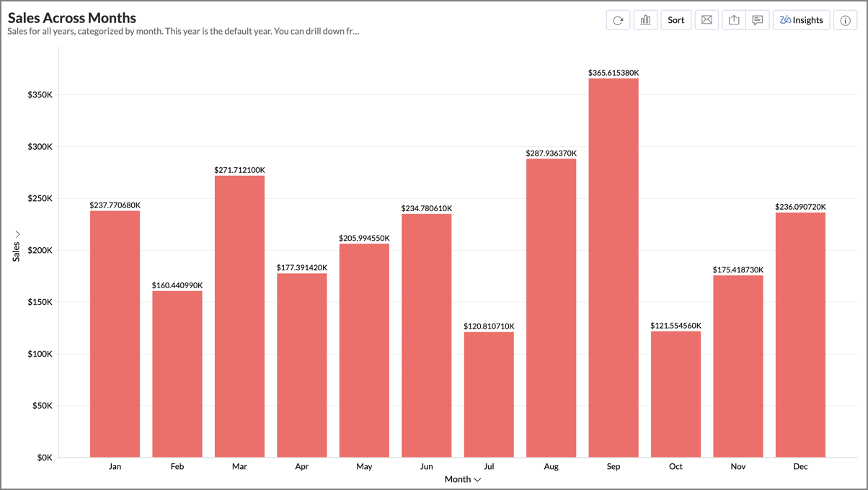Click the email envelope icon
The width and height of the screenshot is (868, 490).
click(x=707, y=20)
